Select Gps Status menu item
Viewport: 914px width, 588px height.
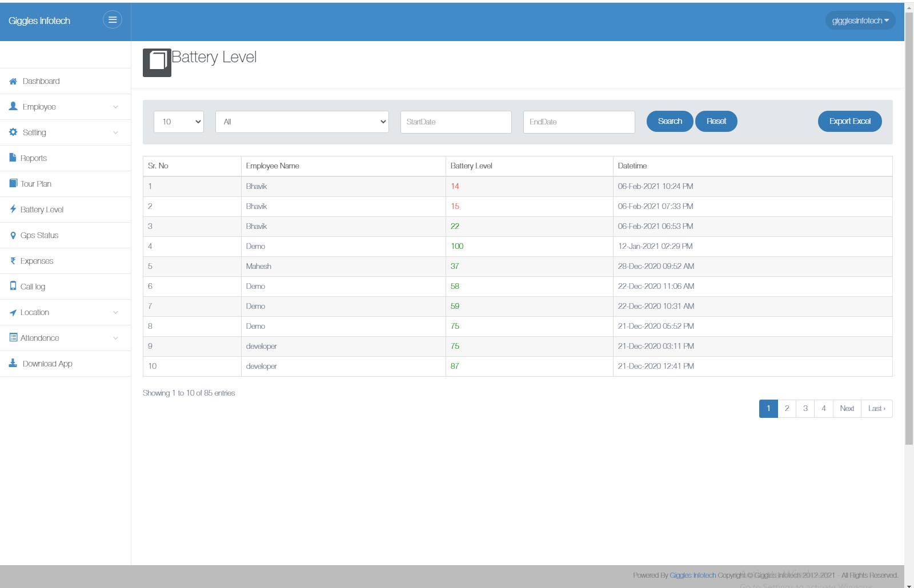65,235
